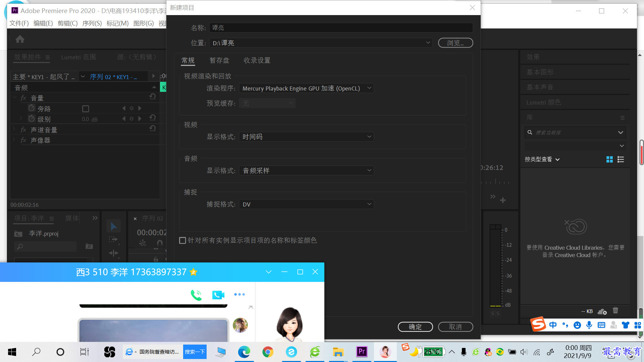The width and height of the screenshot is (644, 362).
Task: Open the 图形(G) menu
Action: [x=144, y=23]
